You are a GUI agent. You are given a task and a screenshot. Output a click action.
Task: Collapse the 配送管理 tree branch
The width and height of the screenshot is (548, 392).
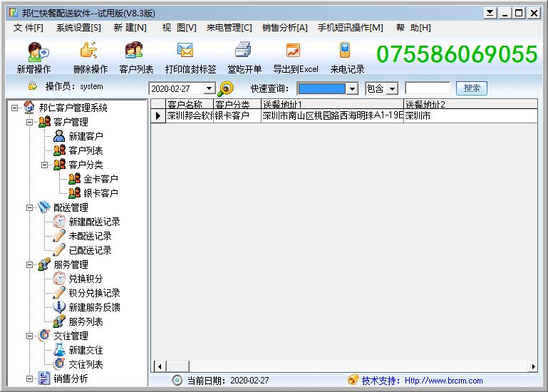(30, 207)
